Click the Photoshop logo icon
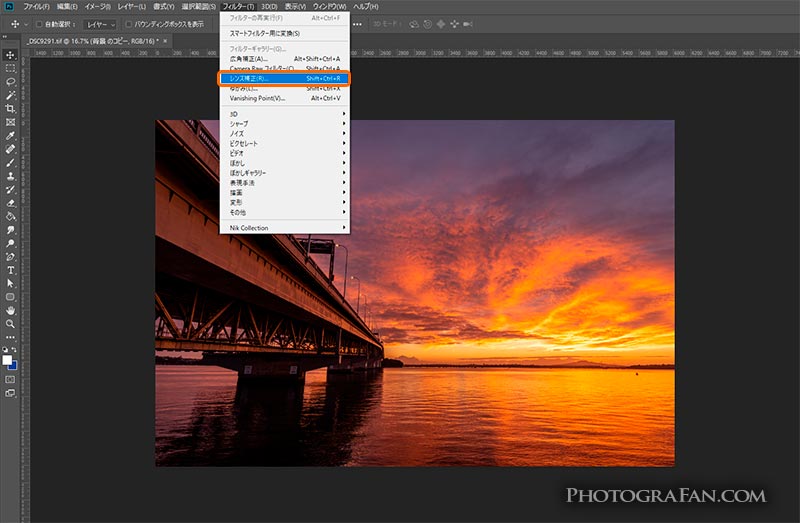The width and height of the screenshot is (800, 523). click(9, 7)
